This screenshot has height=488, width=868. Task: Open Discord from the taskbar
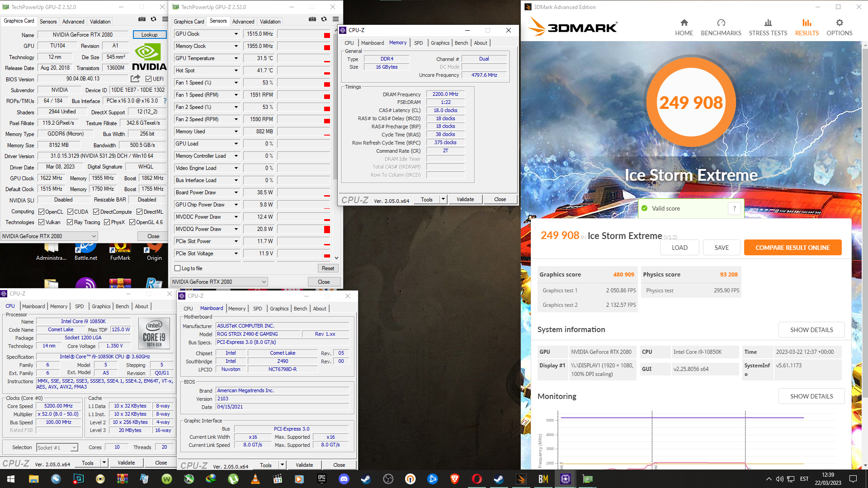[344, 479]
